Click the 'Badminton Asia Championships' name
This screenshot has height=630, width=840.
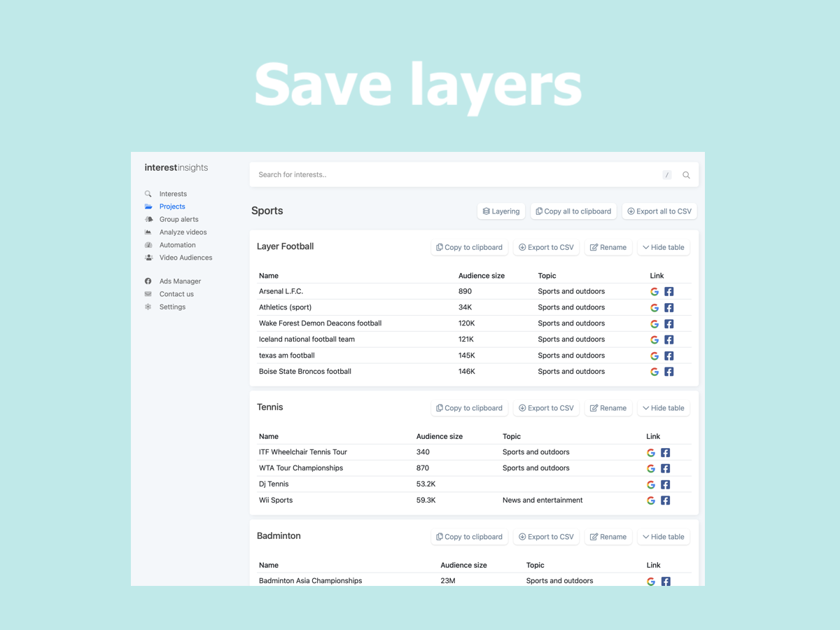coord(310,580)
